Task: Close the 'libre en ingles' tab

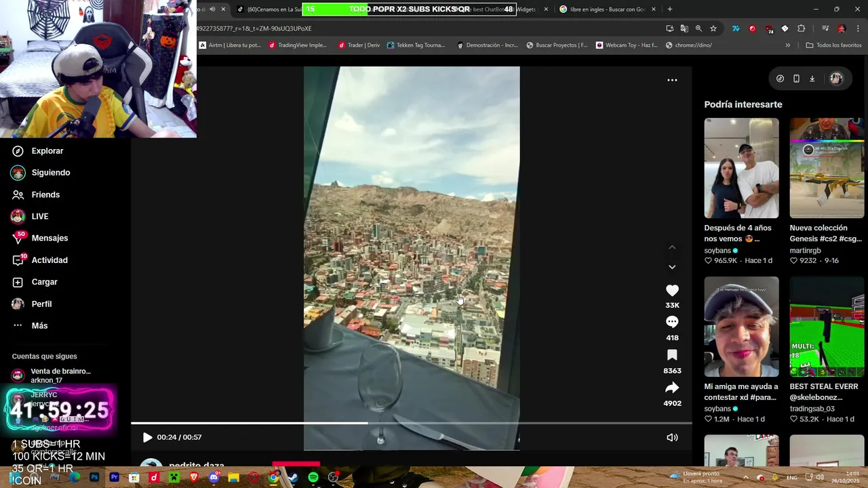Action: pyautogui.click(x=654, y=9)
